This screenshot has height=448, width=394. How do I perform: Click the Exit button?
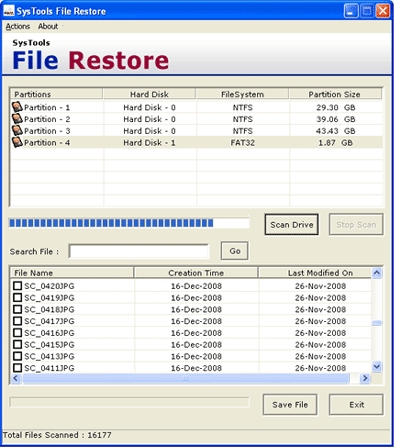click(356, 405)
